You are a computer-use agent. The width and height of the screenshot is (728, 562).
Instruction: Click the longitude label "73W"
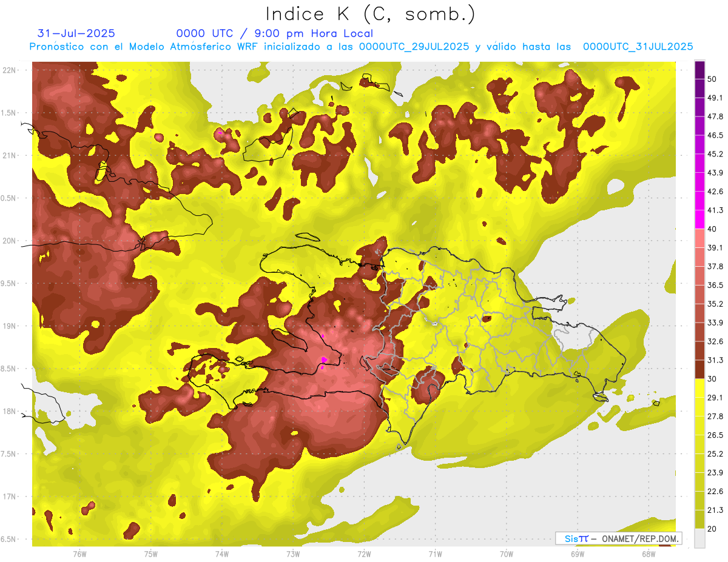(293, 554)
